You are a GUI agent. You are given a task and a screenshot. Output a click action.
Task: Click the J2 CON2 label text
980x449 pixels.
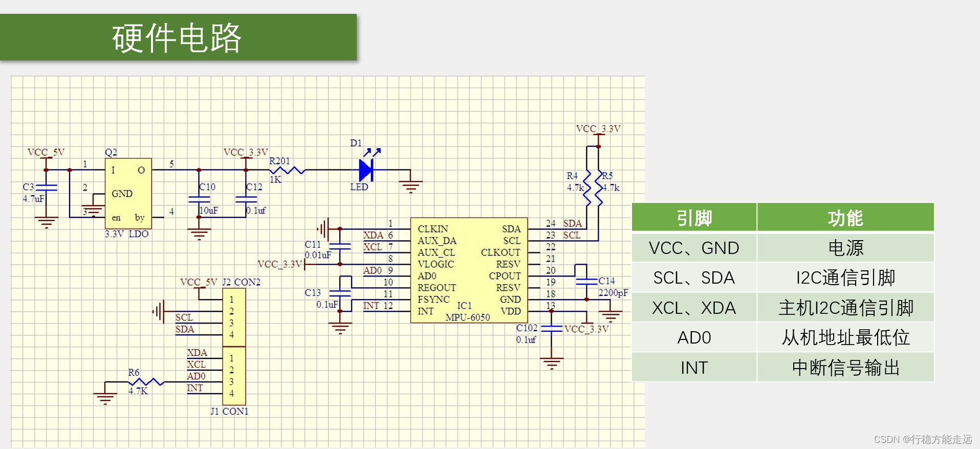241,282
